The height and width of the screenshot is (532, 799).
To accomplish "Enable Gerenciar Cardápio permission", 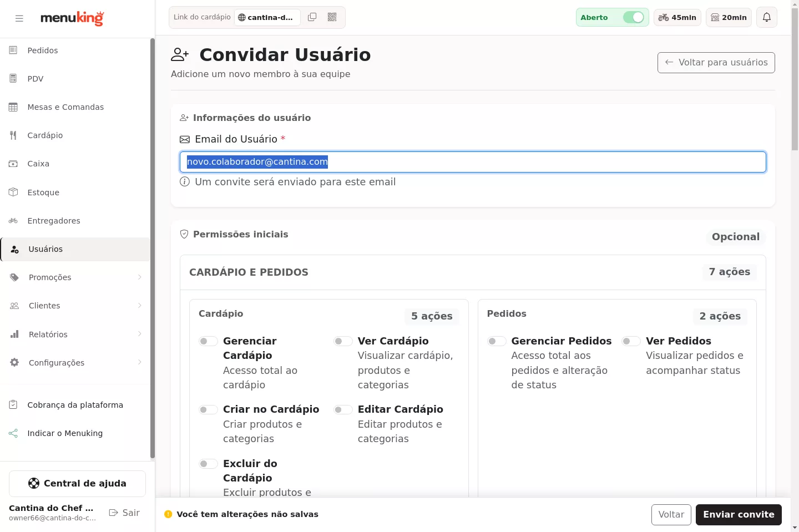I will tap(209, 341).
